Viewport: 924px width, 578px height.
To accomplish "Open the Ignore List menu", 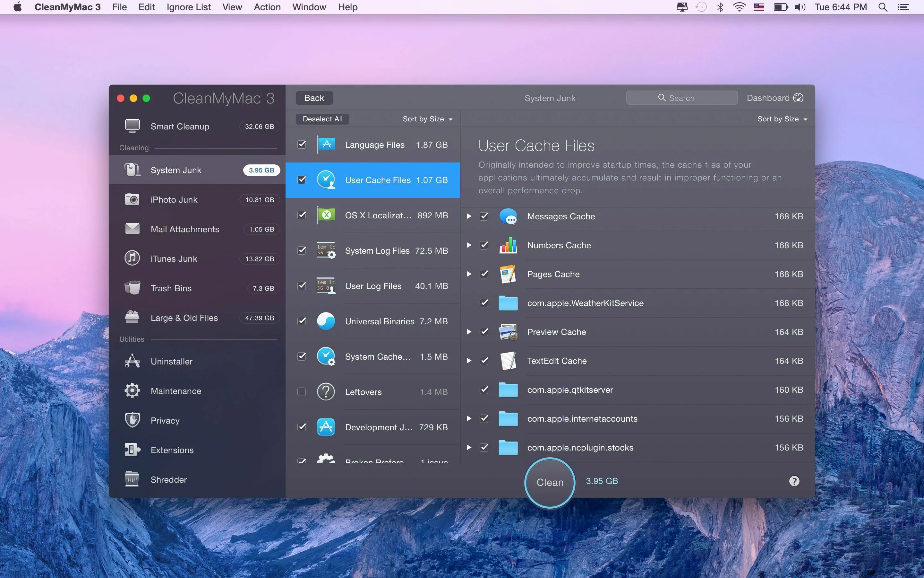I will 189,7.
